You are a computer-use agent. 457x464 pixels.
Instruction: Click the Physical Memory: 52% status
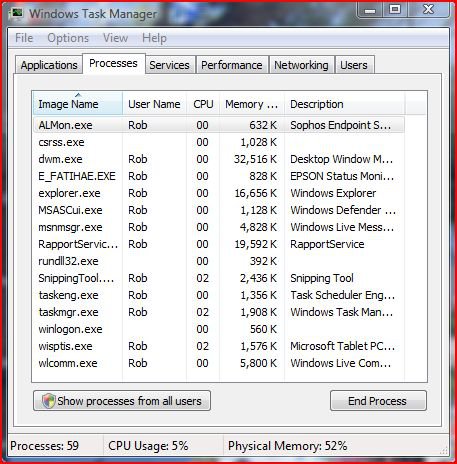click(x=287, y=446)
